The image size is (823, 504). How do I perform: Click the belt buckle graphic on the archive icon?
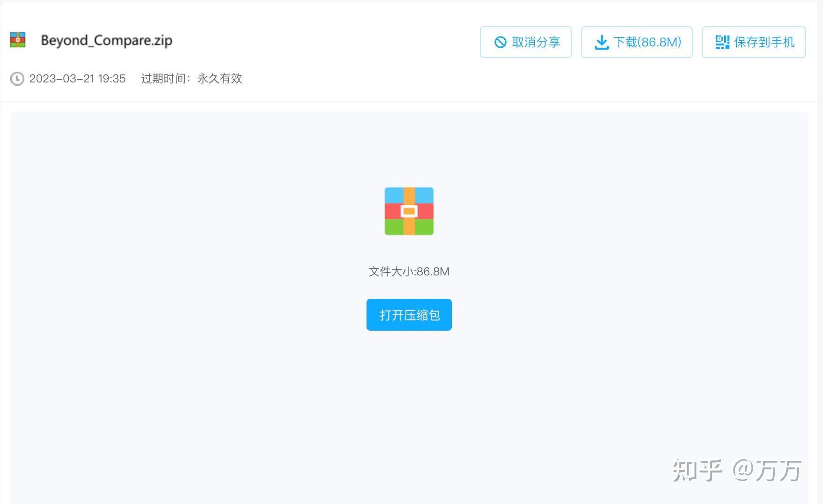pyautogui.click(x=409, y=212)
